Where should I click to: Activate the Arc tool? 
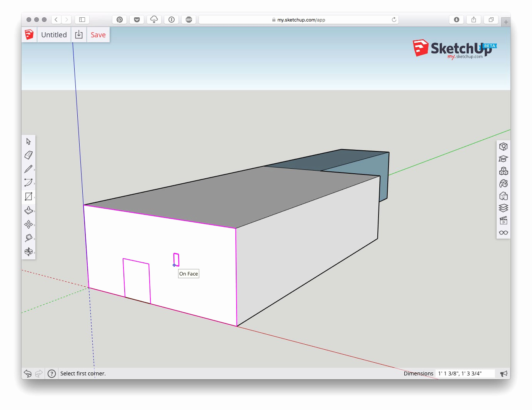click(28, 183)
